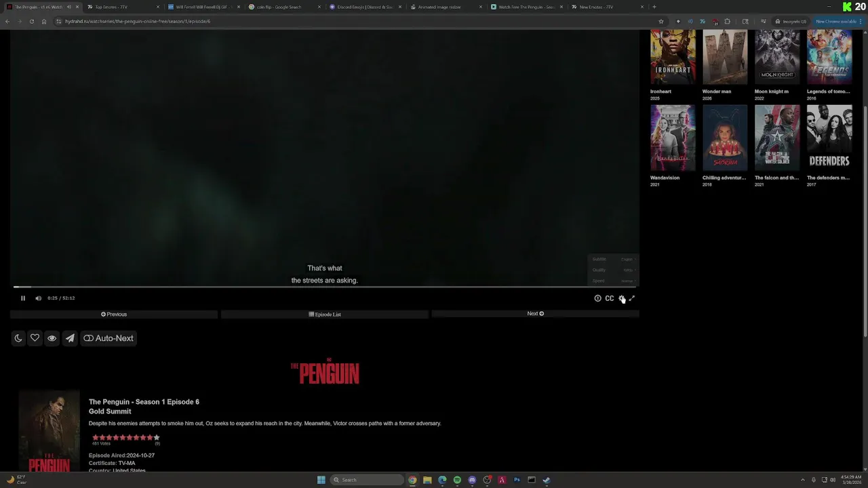Open The Penguin poster thumbnail

pos(49,432)
